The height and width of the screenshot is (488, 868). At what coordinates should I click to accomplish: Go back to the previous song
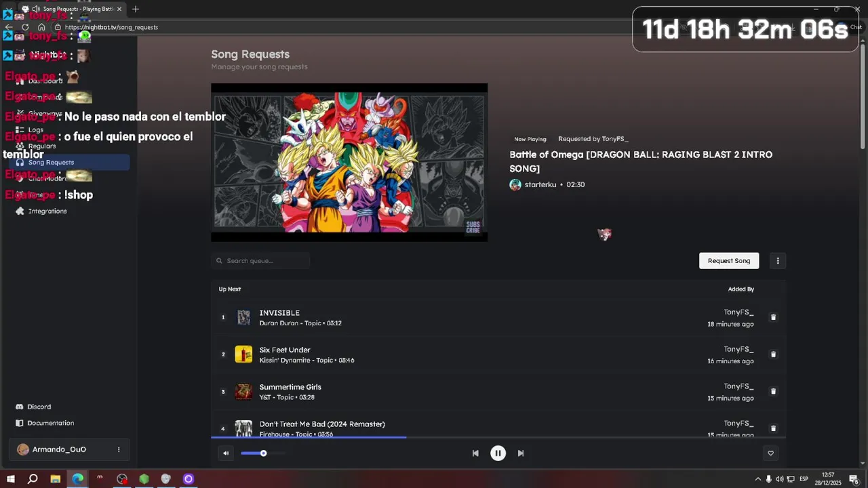pyautogui.click(x=475, y=453)
